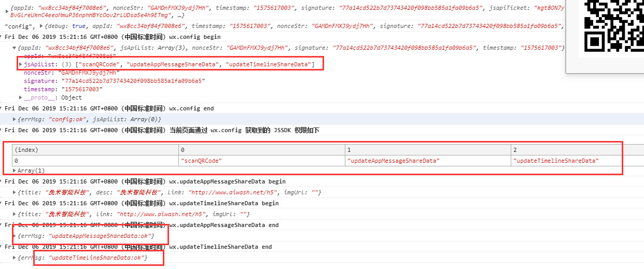This screenshot has width=644, height=269.
Task: Expand the jsApiList array property
Action: click(x=21, y=64)
